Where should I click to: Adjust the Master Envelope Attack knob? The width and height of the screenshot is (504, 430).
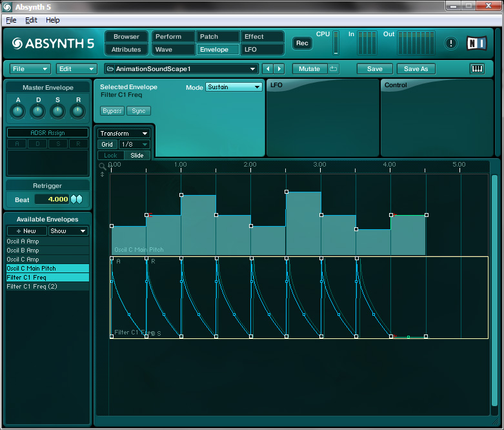point(18,112)
